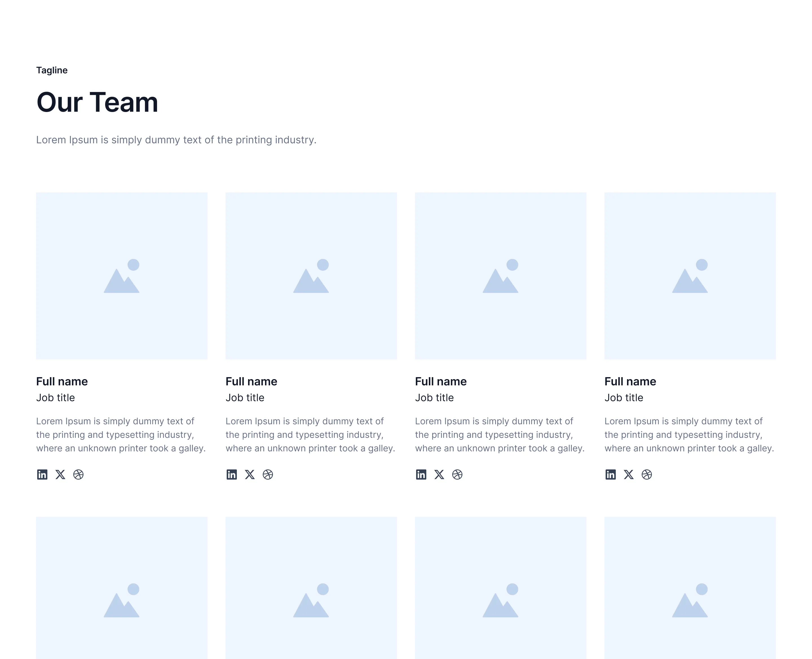Open X (Twitter) icon of first team member
The width and height of the screenshot is (812, 659).
(60, 475)
